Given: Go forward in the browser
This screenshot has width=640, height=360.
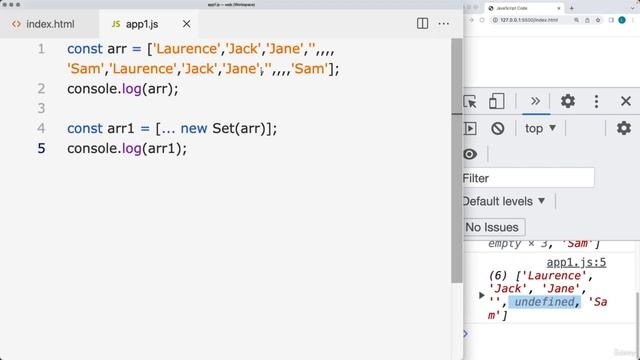Looking at the screenshot, I should [471, 20].
